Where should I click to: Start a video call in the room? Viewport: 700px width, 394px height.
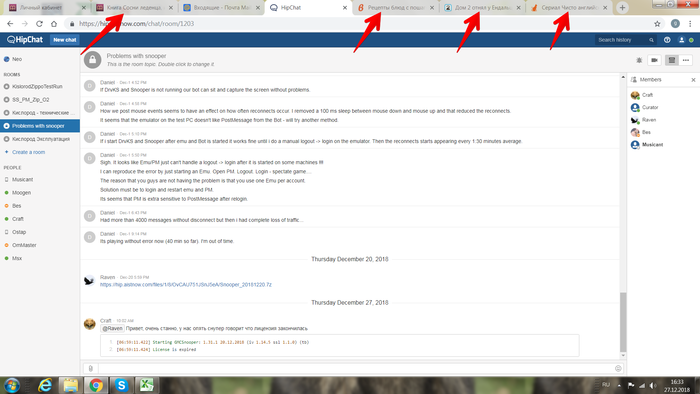tap(654, 60)
